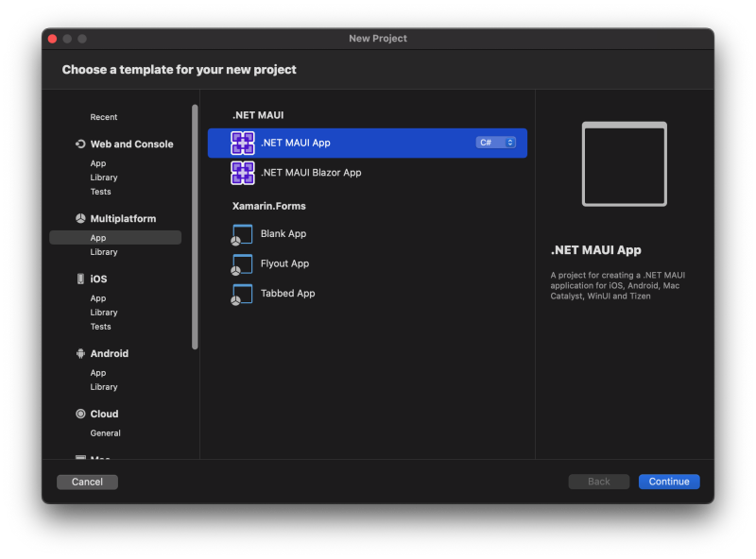Select Tests under iOS
The width and height of the screenshot is (756, 559).
[x=100, y=327]
